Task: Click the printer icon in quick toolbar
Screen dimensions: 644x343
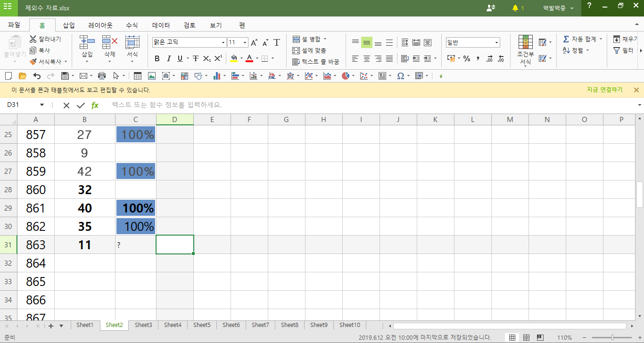Action: point(101,76)
